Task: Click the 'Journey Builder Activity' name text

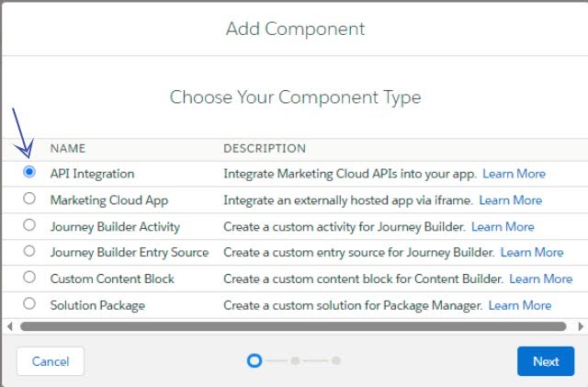Action: (115, 227)
